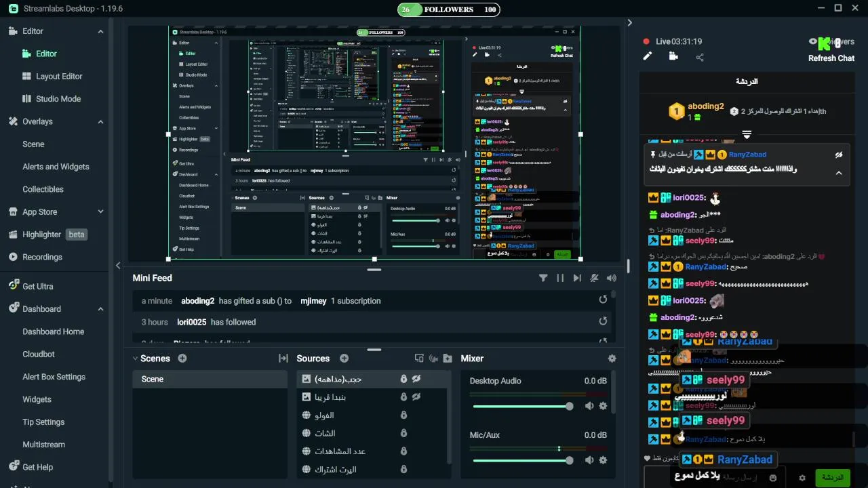The height and width of the screenshot is (488, 868).
Task: Add a new scene with the plus icon
Action: (x=182, y=359)
